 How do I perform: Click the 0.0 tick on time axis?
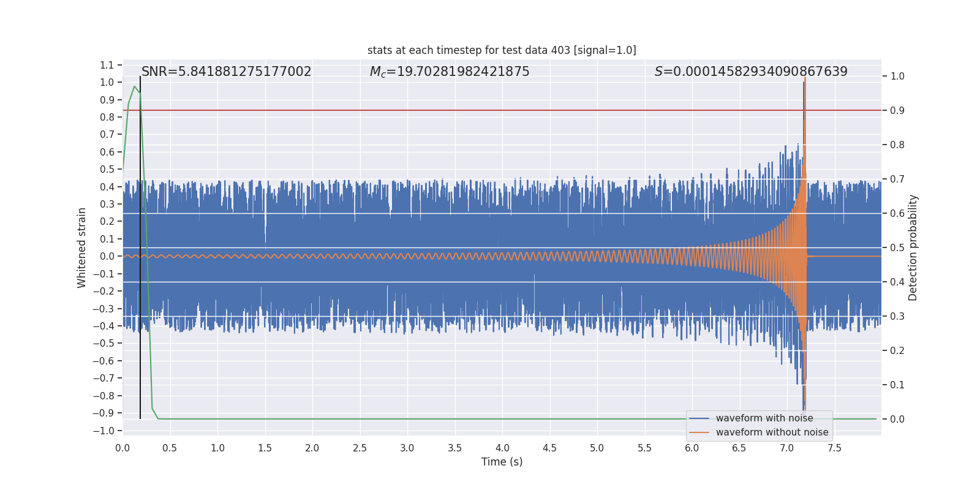click(x=123, y=448)
